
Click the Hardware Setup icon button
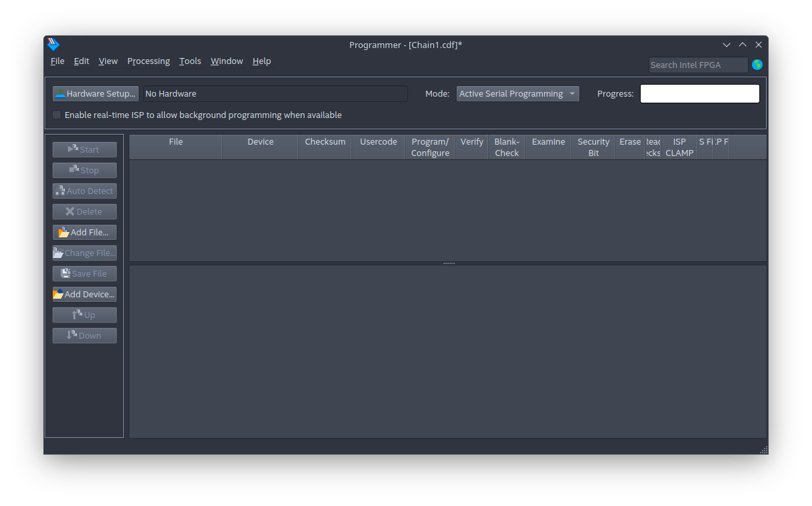pyautogui.click(x=61, y=94)
